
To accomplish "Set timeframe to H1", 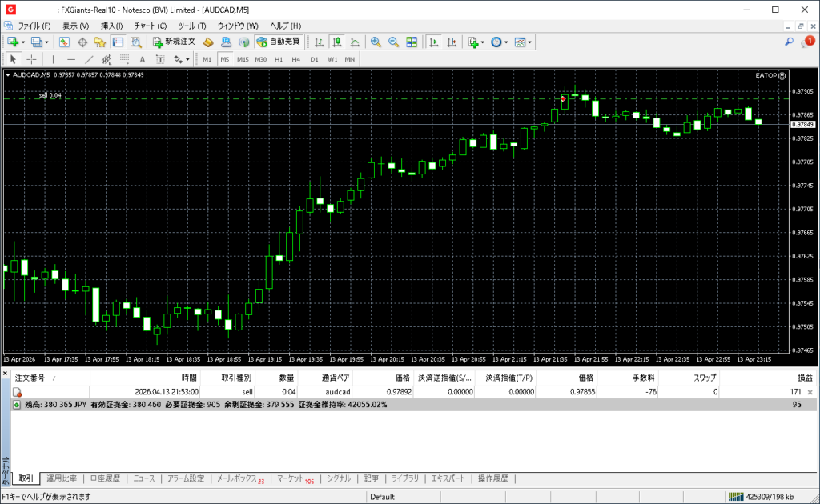I will point(279,59).
